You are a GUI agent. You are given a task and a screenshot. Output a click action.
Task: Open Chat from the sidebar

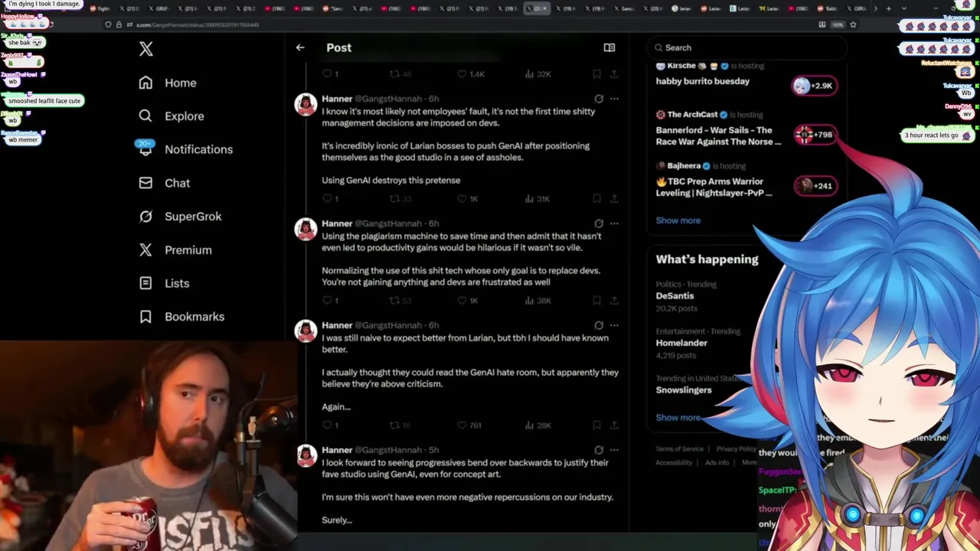[x=164, y=183]
